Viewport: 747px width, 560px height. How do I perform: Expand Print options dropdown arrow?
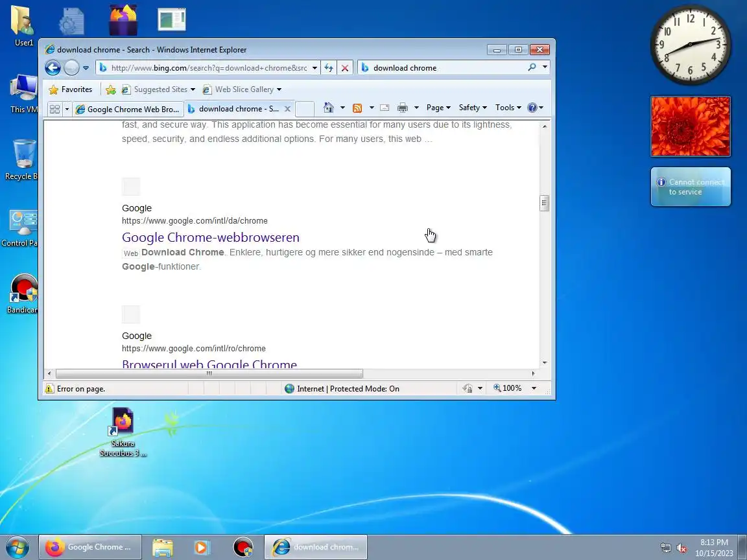pos(416,108)
